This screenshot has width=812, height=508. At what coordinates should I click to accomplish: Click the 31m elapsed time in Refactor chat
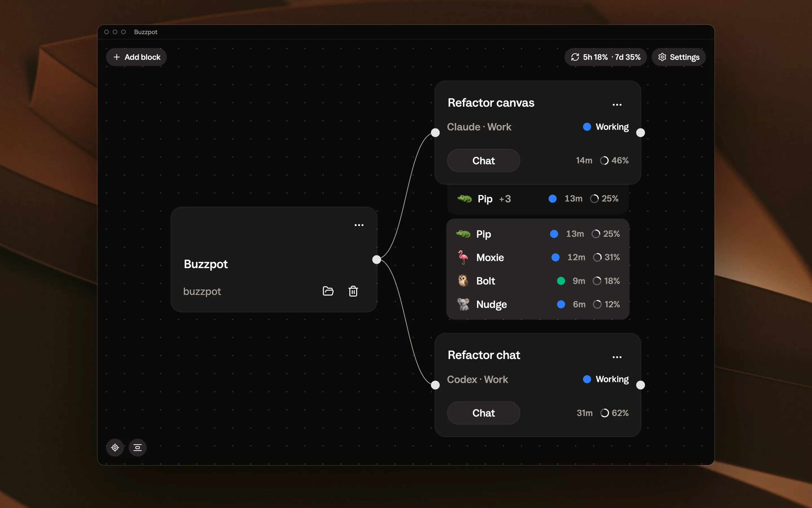pos(584,413)
